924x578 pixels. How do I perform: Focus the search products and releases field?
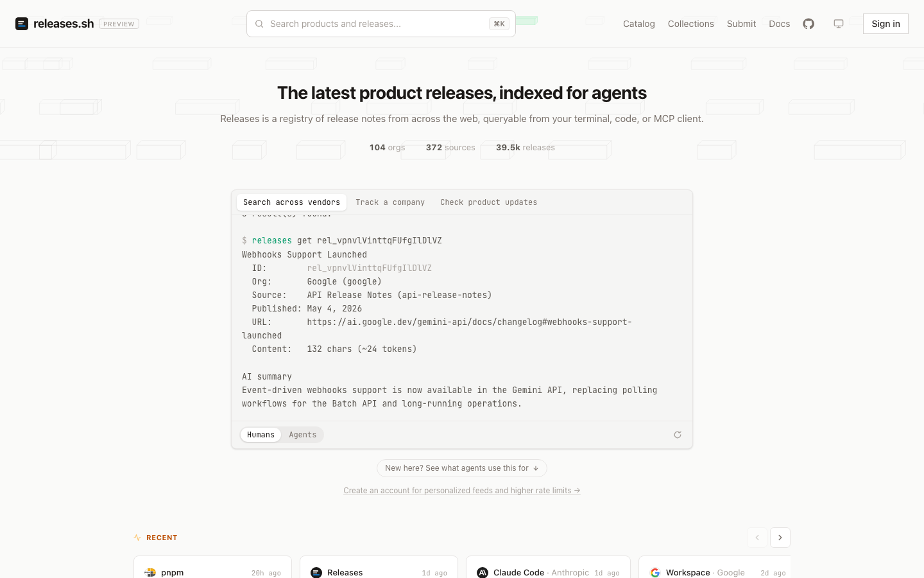point(381,24)
